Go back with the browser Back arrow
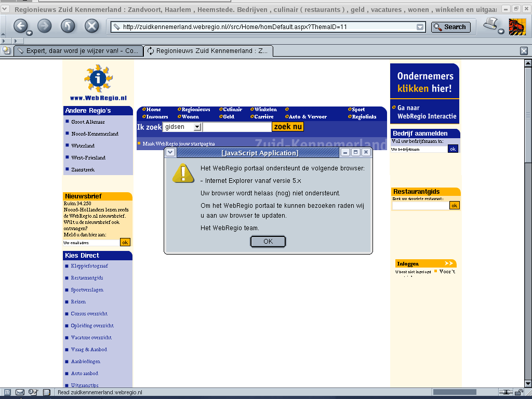The height and width of the screenshot is (399, 532). coord(20,26)
